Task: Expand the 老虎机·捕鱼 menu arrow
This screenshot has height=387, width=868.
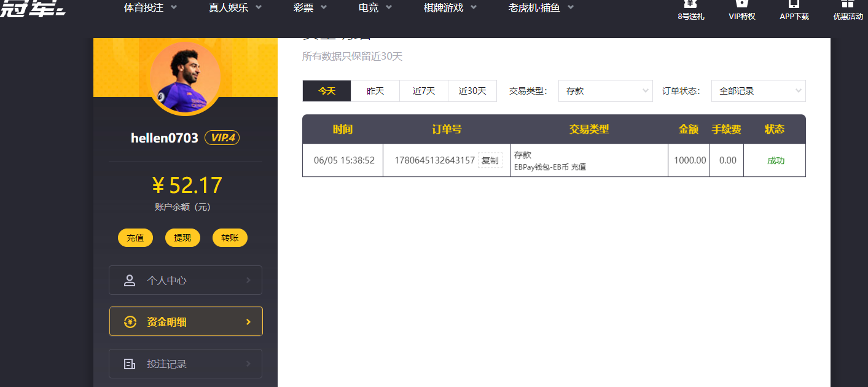Action: 571,8
